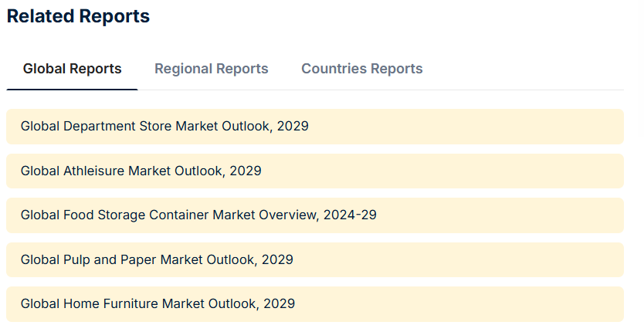The image size is (644, 332).
Task: Click the underline beneath the Global Reports tab
Action: [73, 89]
